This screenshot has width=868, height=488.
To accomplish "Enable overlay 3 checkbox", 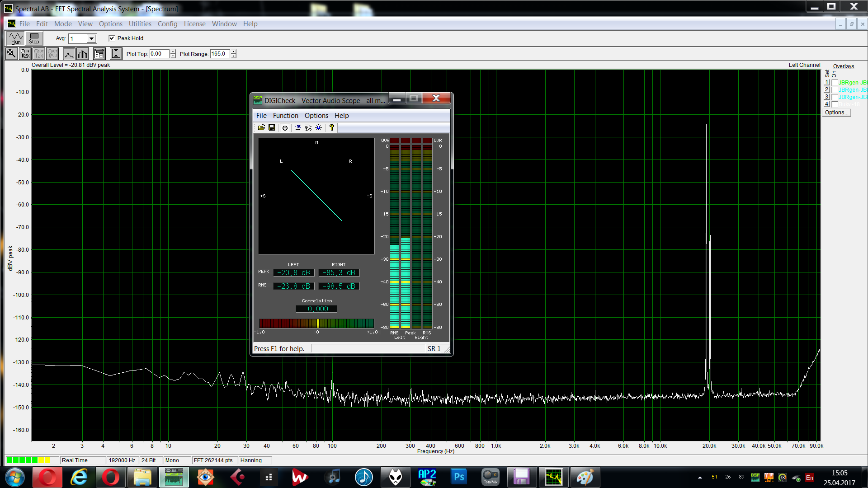I will click(835, 97).
